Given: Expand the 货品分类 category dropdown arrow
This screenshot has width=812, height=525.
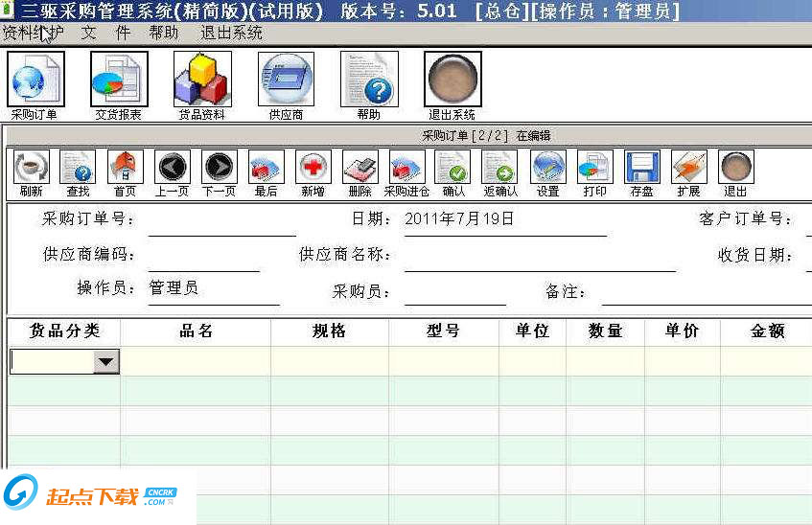Looking at the screenshot, I should (106, 361).
